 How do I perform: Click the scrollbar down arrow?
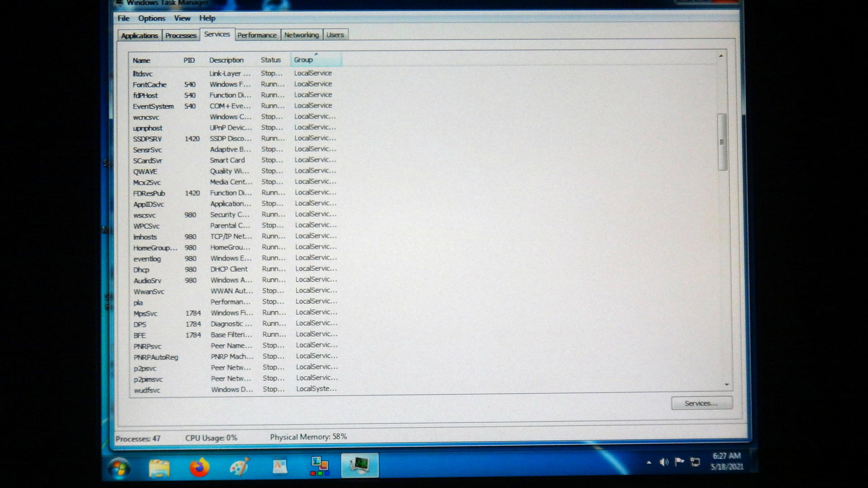coord(727,385)
